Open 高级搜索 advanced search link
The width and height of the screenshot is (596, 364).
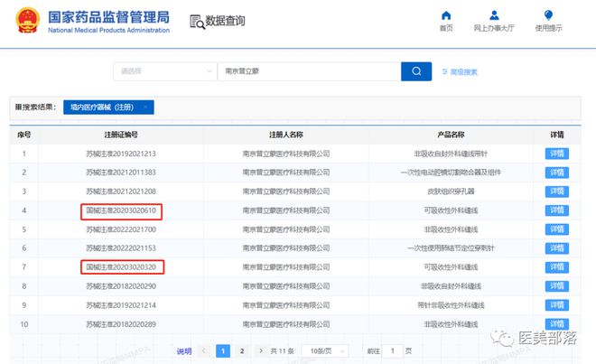click(x=460, y=72)
